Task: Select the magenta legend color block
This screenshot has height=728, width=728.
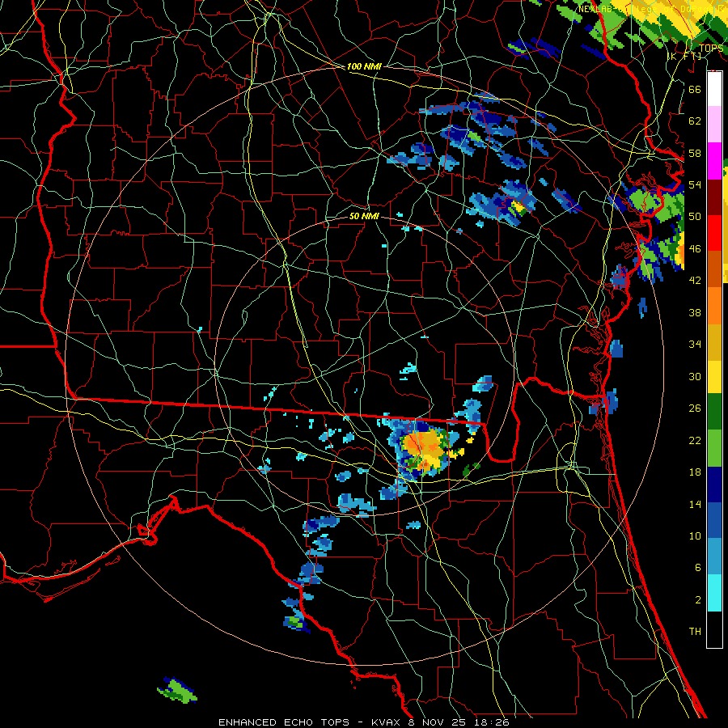Action: (714, 161)
